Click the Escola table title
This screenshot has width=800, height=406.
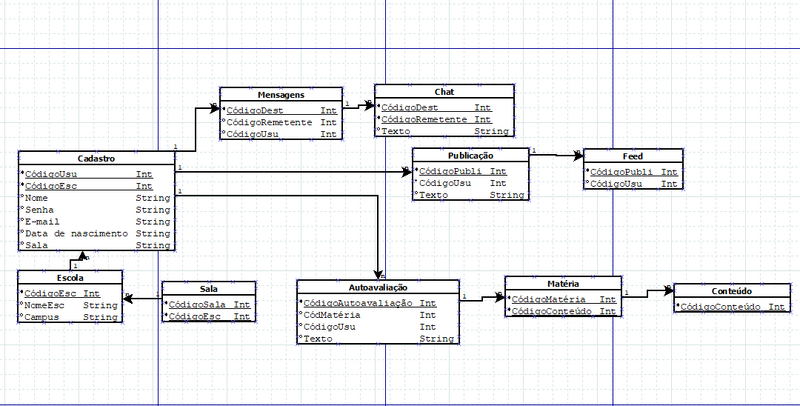[x=70, y=277]
